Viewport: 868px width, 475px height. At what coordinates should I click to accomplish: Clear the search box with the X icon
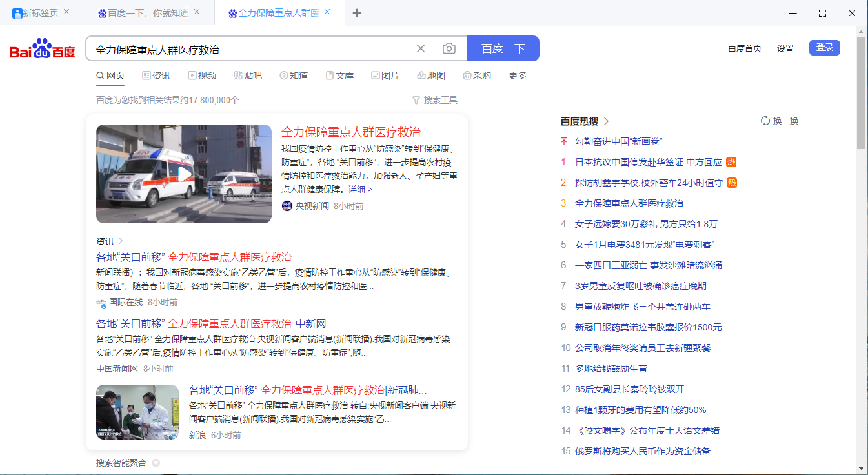(x=421, y=48)
